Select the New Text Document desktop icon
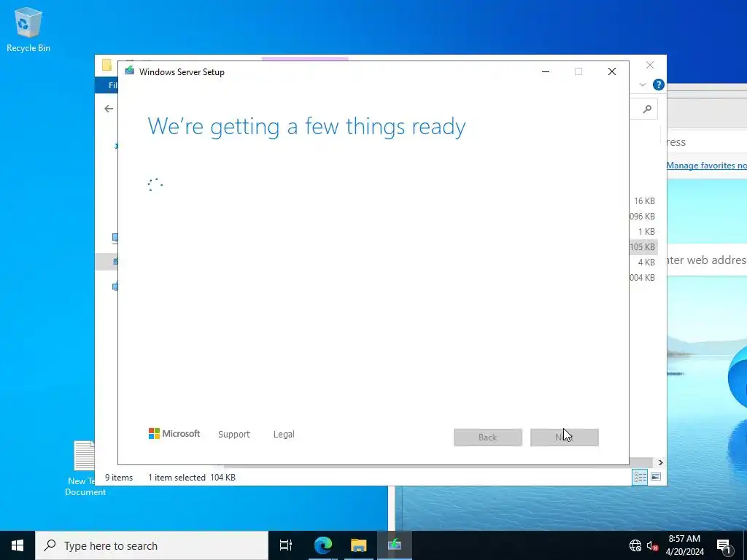747x560 pixels. click(85, 469)
